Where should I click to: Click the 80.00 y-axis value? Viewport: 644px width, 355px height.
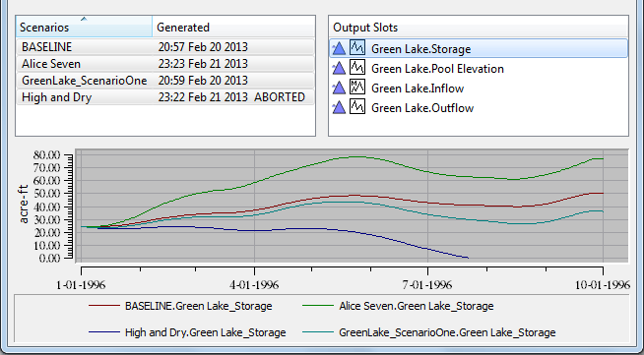[x=46, y=155]
